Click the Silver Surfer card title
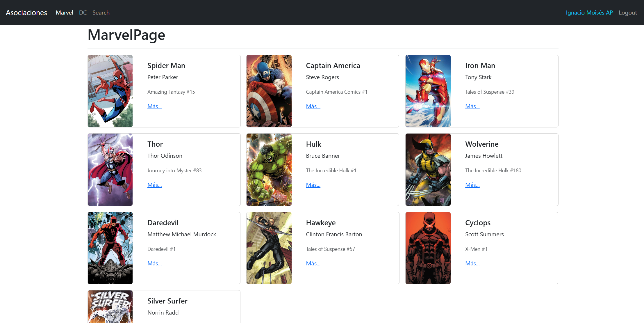The width and height of the screenshot is (644, 323). 167,301
